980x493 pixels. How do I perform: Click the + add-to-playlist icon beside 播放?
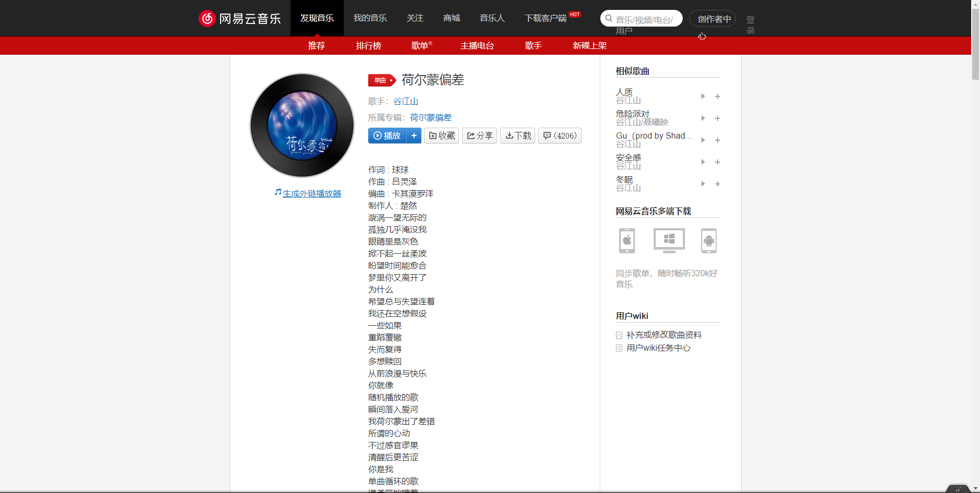[x=414, y=135]
